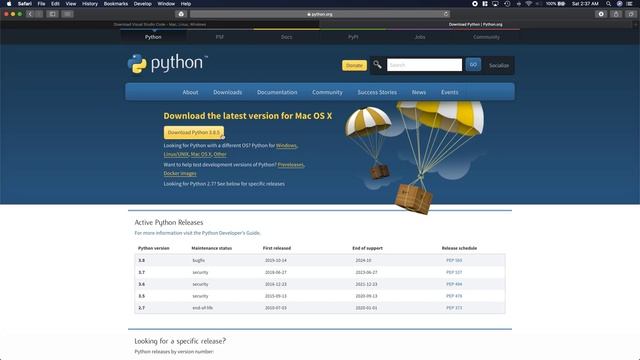Follow the Other platforms link

(x=220, y=154)
